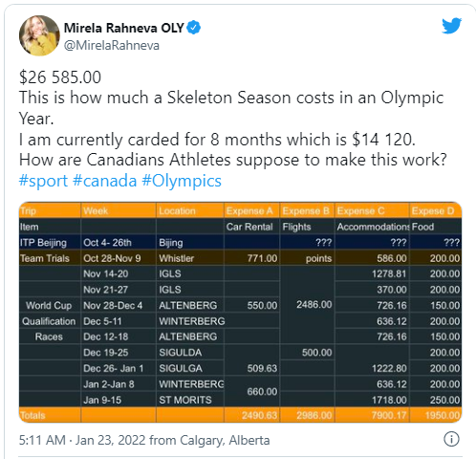The height and width of the screenshot is (459, 476).
Task: Click the blue verified checkmark badge
Action: (x=193, y=28)
